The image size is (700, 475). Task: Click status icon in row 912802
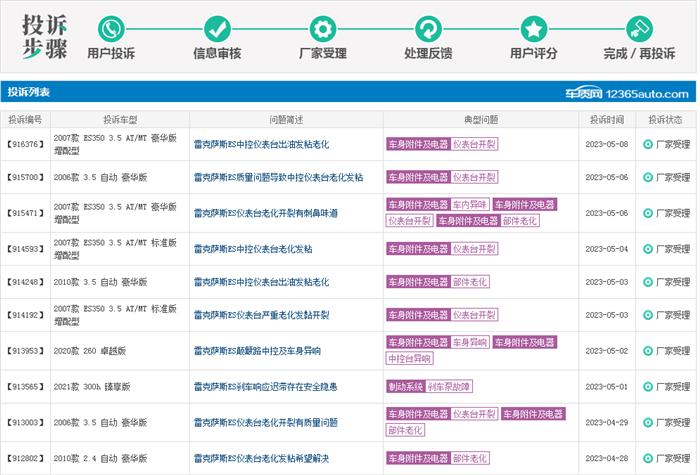click(648, 458)
